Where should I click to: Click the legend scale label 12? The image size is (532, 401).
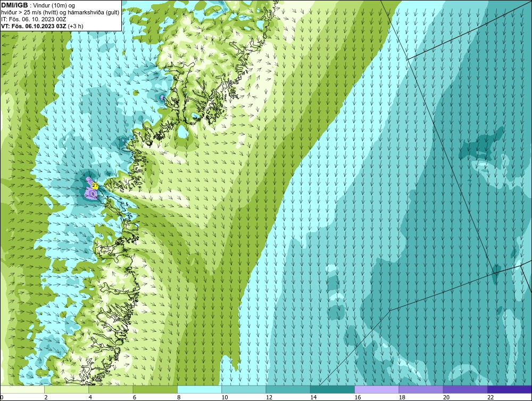click(x=269, y=397)
